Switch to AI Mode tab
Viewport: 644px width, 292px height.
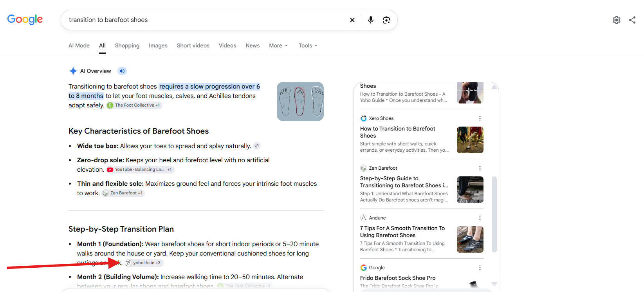[x=79, y=45]
